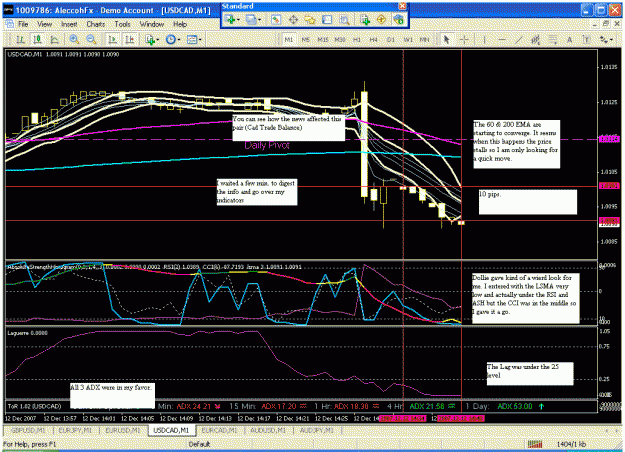Select the Fibonacci Retracement tool
This screenshot has height=452, width=625.
coord(552,39)
